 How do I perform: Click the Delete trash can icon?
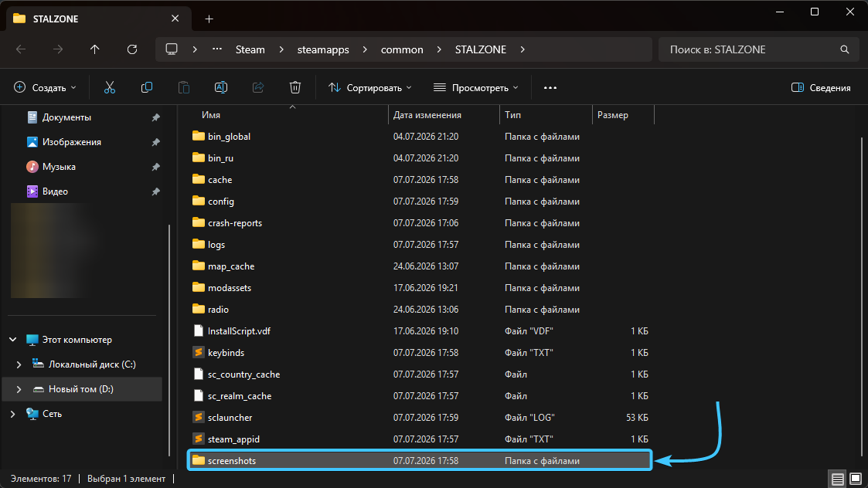(x=295, y=87)
